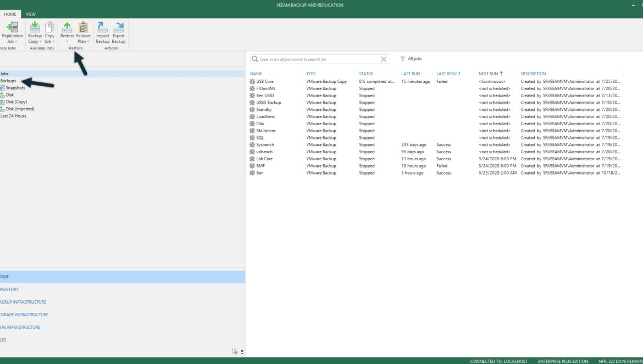The height and width of the screenshot is (364, 643).
Task: Click the gear icon beside LoadGens job
Action: tap(252, 117)
